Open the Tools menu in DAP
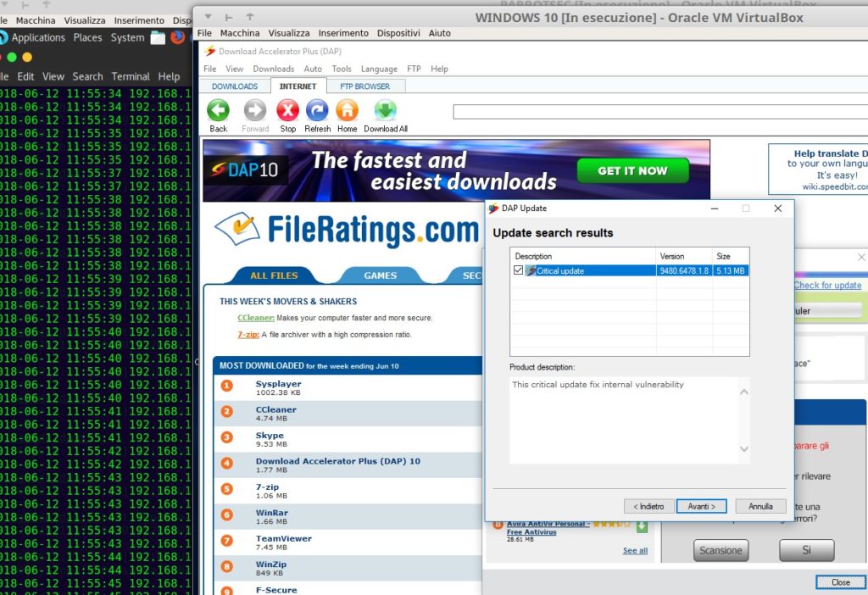 342,70
